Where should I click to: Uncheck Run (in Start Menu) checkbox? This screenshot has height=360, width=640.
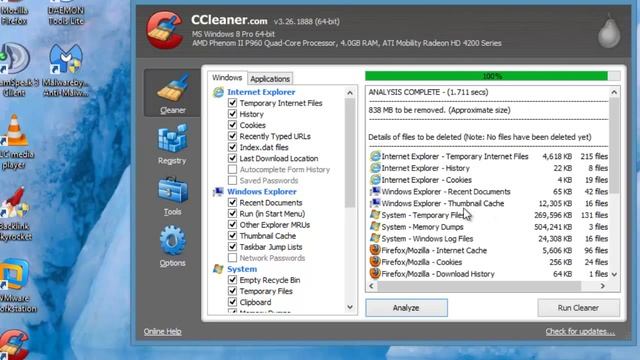(232, 213)
